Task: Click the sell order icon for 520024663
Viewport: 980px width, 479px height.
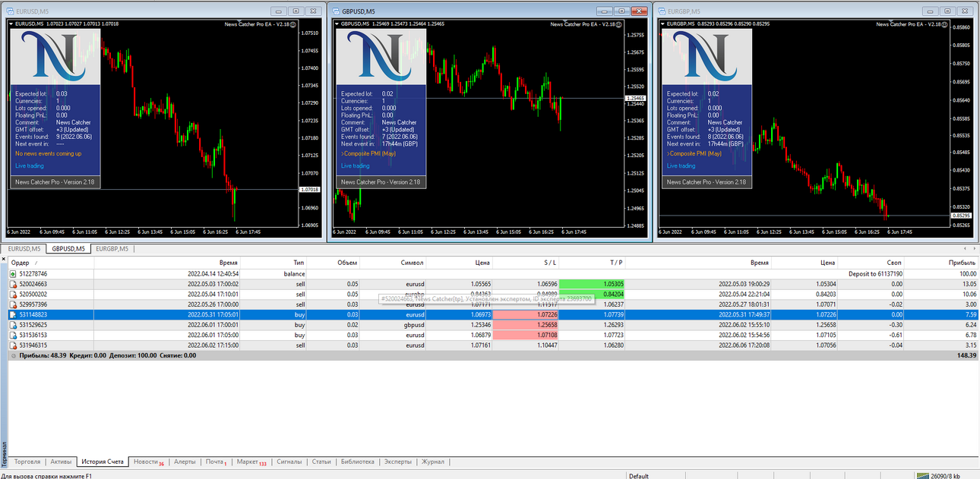Action: point(13,284)
